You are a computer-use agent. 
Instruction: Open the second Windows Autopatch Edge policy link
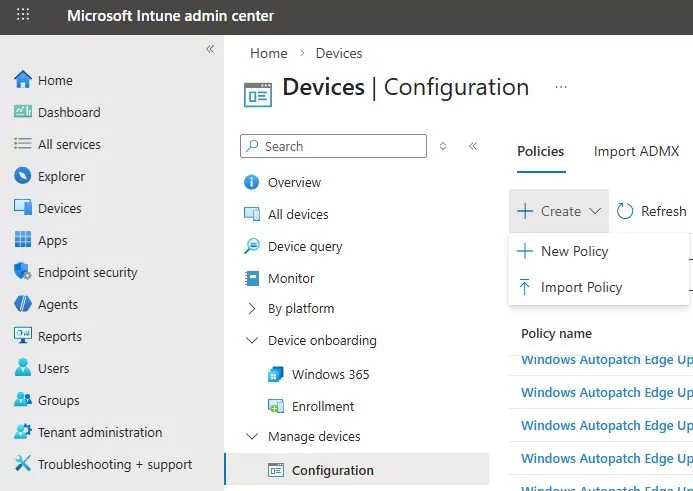point(607,392)
